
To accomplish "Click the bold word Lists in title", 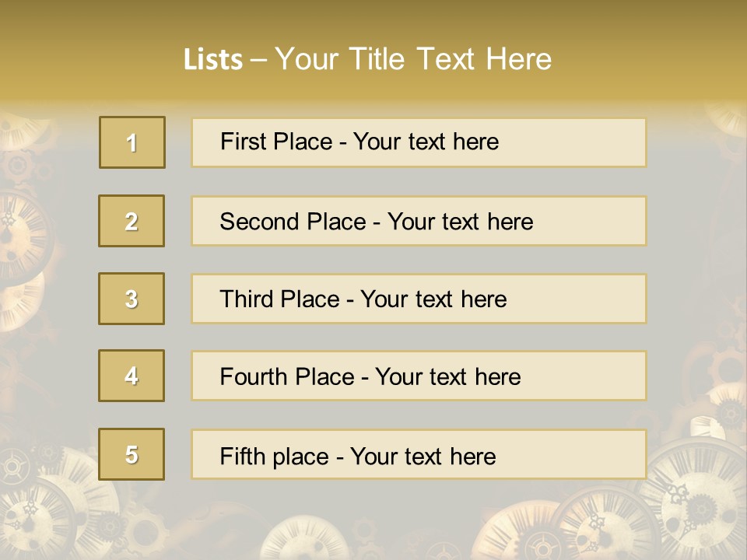I will (x=212, y=60).
